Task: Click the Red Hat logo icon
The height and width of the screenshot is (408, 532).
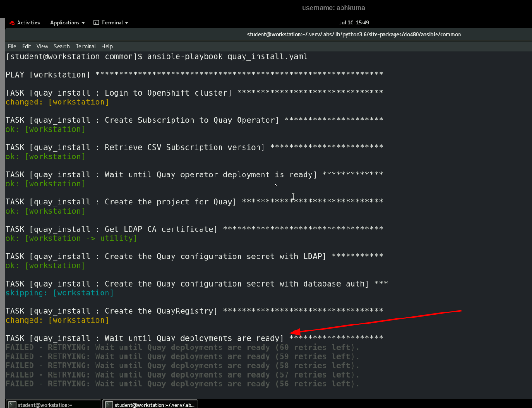Action: (12, 23)
